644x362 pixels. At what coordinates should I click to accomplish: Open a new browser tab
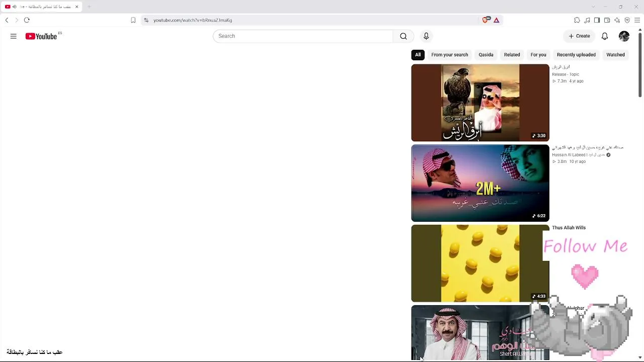tap(89, 7)
